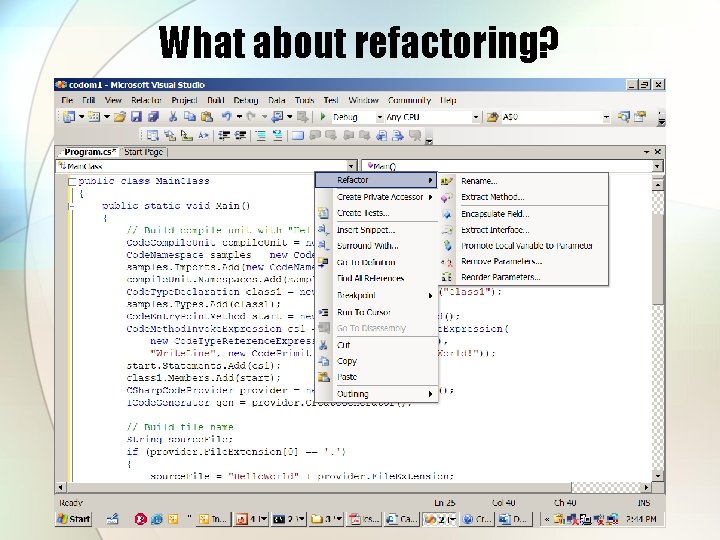Collapse the Main() method outlining node
This screenshot has height=540, width=720.
point(71,206)
